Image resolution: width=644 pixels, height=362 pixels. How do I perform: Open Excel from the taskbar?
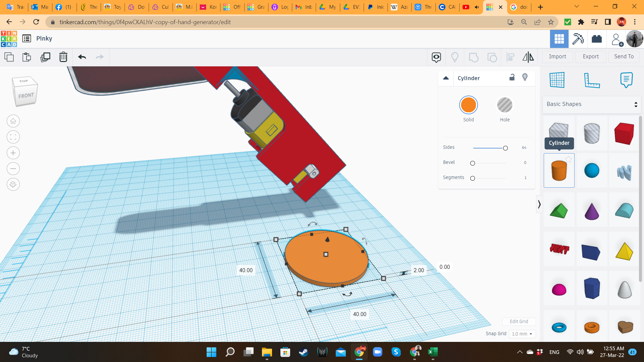click(433, 352)
